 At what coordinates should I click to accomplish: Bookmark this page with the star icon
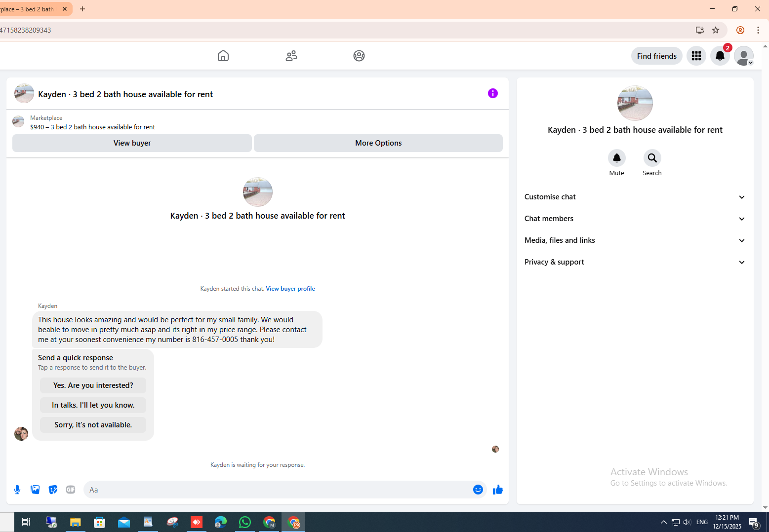pyautogui.click(x=716, y=30)
